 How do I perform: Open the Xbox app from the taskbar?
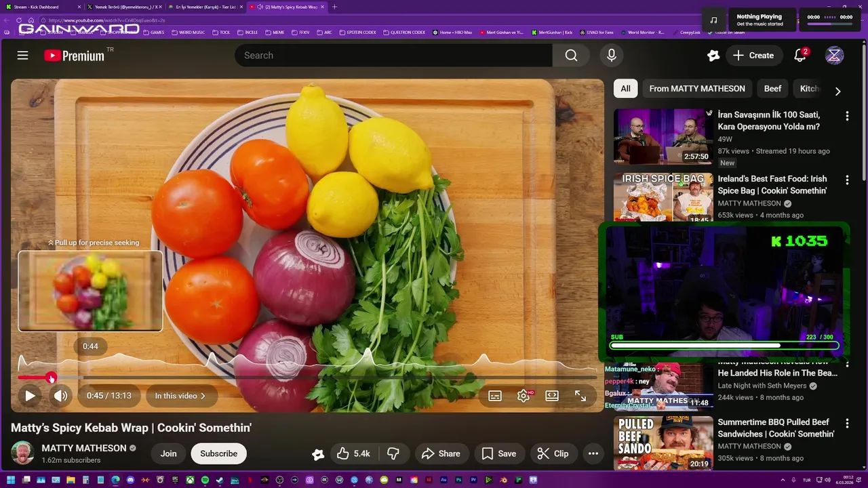[x=191, y=480]
